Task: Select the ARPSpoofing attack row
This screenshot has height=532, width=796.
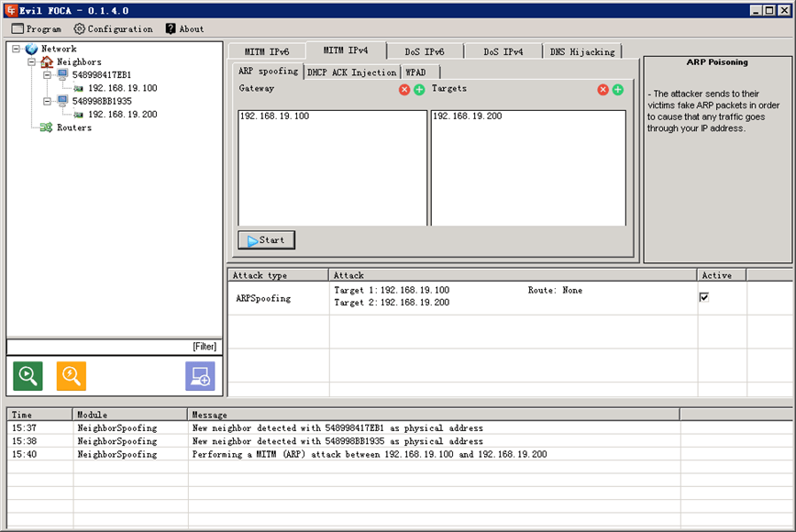Action: pyautogui.click(x=510, y=298)
